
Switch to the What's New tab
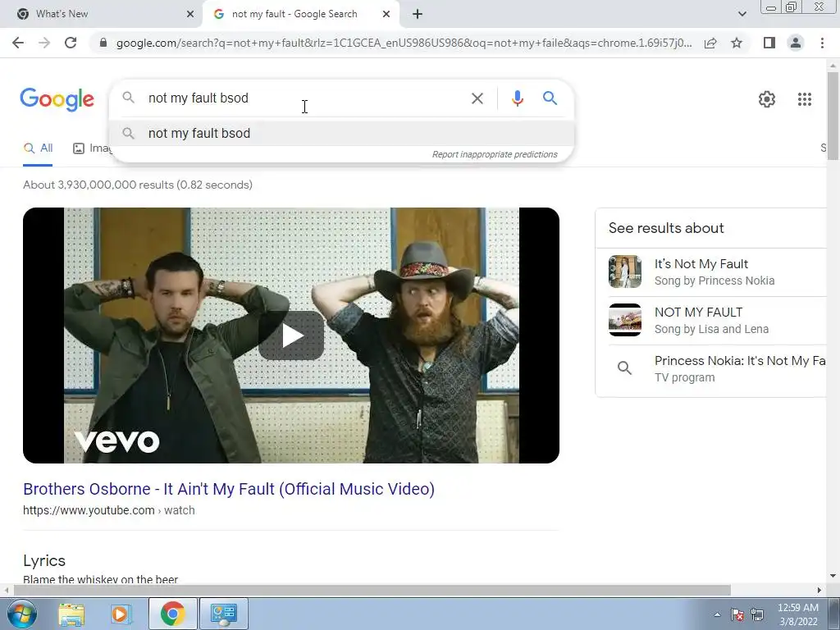pos(102,14)
